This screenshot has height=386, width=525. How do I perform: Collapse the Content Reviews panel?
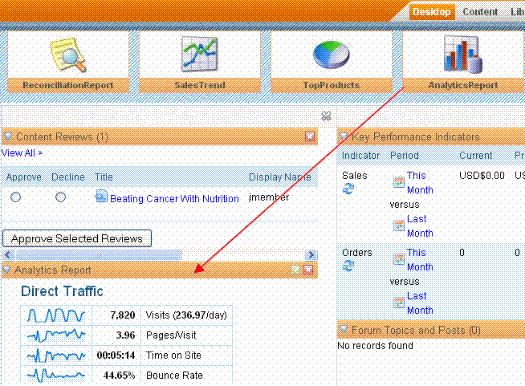tap(8, 136)
